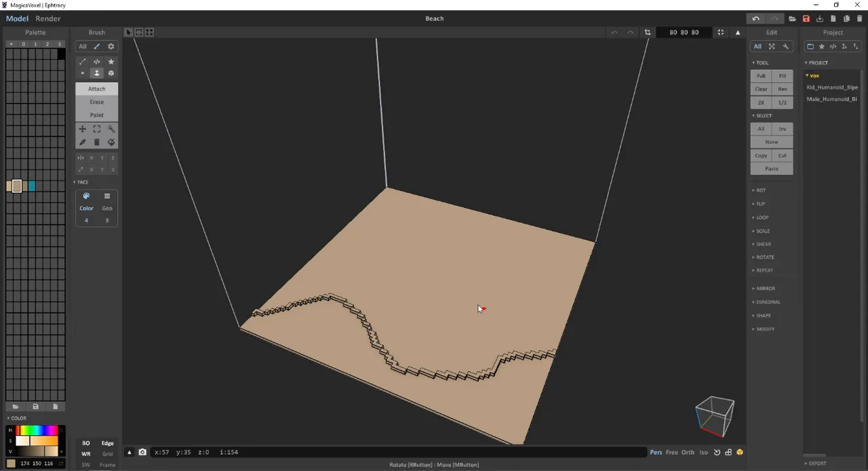Click the Full tool button
This screenshot has width=868, height=471.
click(761, 76)
